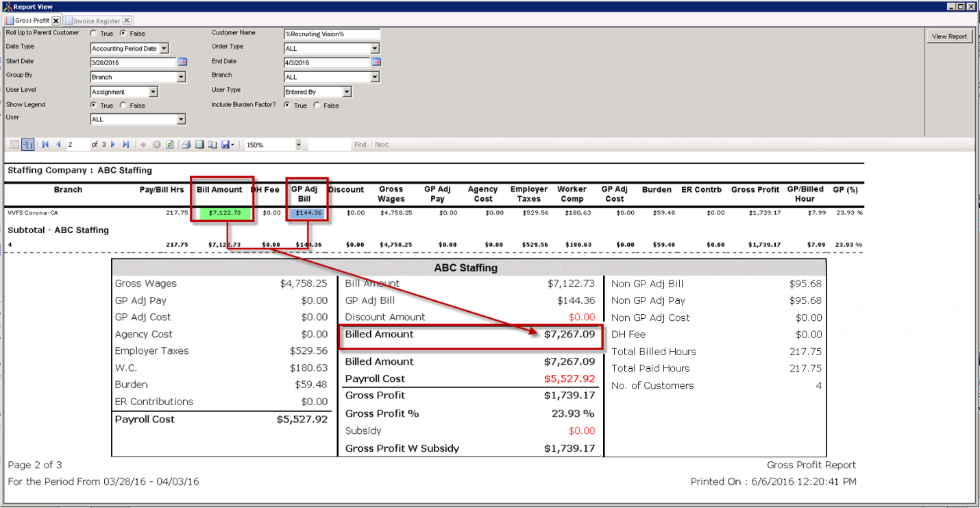The height and width of the screenshot is (508, 980).
Task: Open the User Level dropdown
Action: pyautogui.click(x=154, y=92)
